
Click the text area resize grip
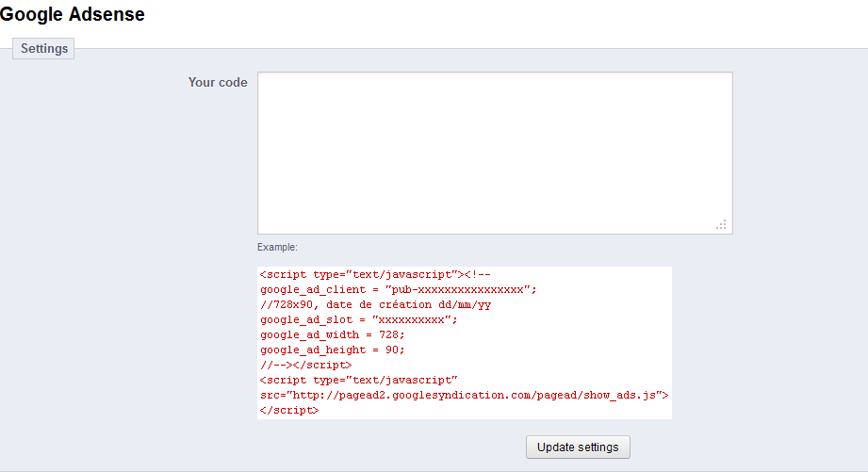point(721,224)
